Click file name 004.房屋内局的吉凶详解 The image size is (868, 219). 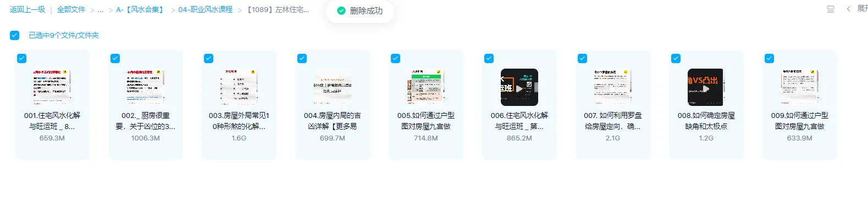pos(333,121)
